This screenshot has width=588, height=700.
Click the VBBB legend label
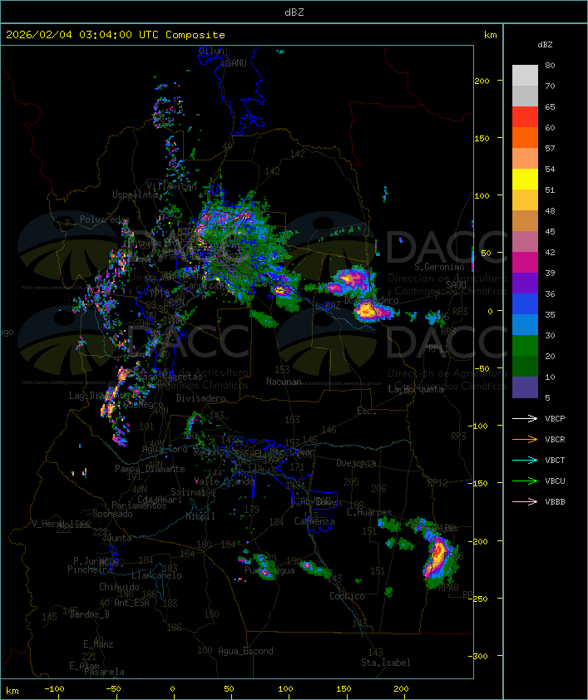point(555,502)
